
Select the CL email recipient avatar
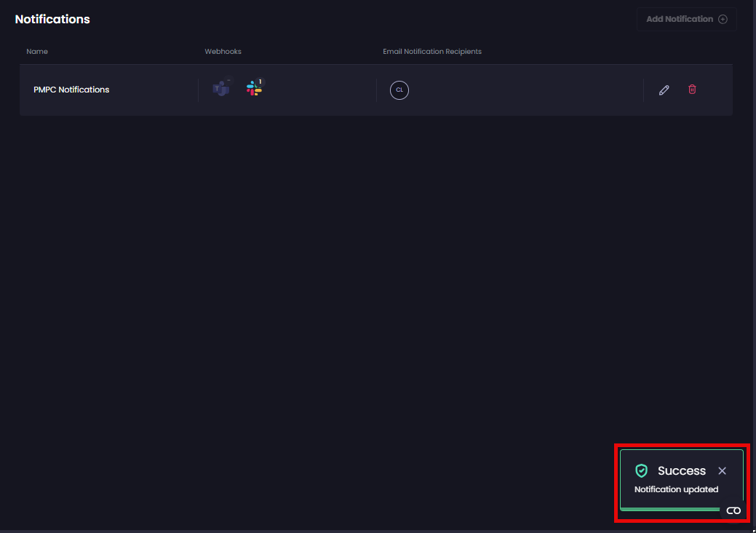point(399,90)
